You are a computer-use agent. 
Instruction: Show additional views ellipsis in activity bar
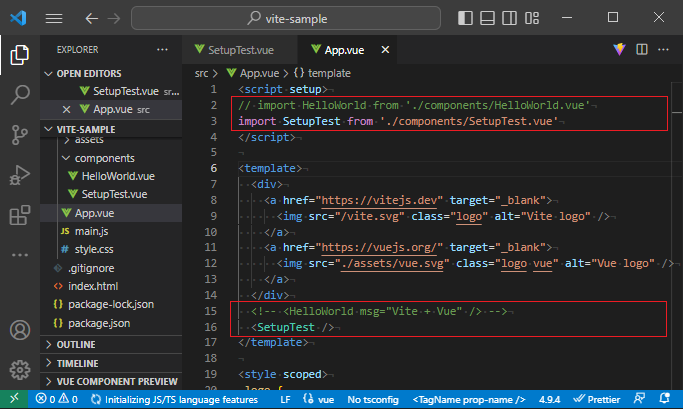click(x=20, y=255)
